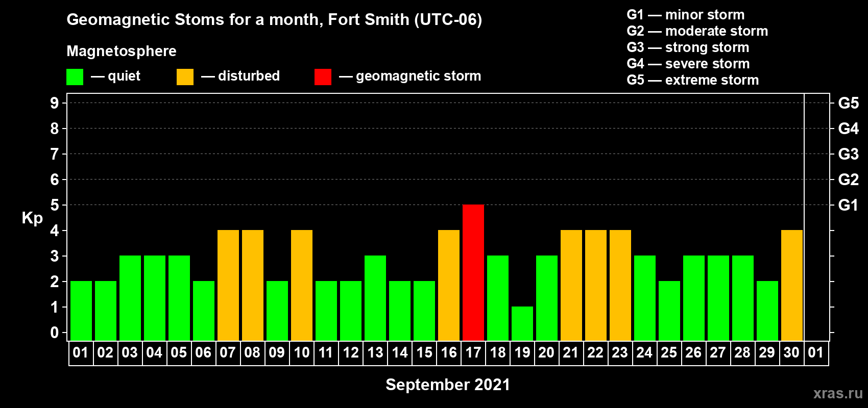Click the Kp value 5 tick label
This screenshot has height=408, width=868.
click(55, 205)
